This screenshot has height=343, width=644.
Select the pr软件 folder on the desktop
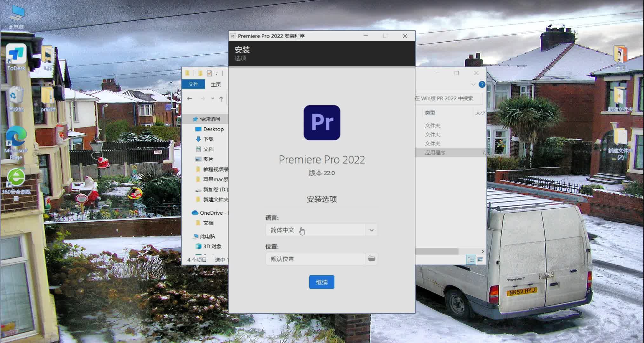click(x=48, y=99)
